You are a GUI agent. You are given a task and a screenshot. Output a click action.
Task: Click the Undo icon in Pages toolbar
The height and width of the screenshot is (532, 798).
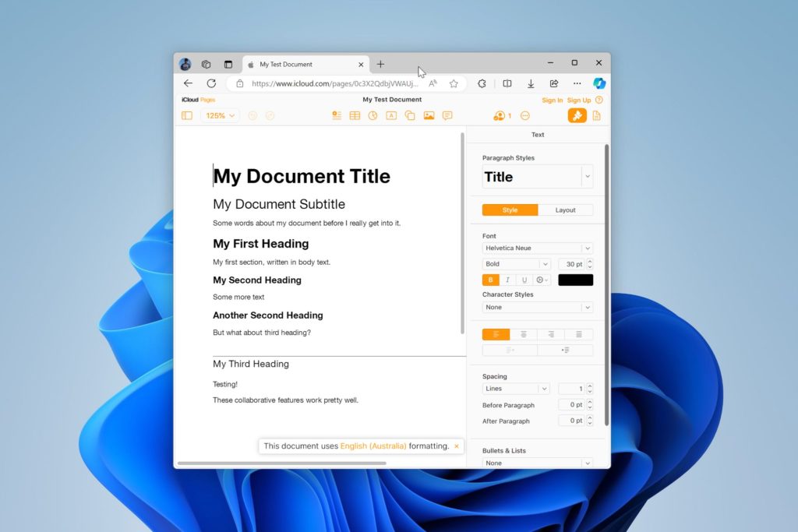click(x=252, y=116)
